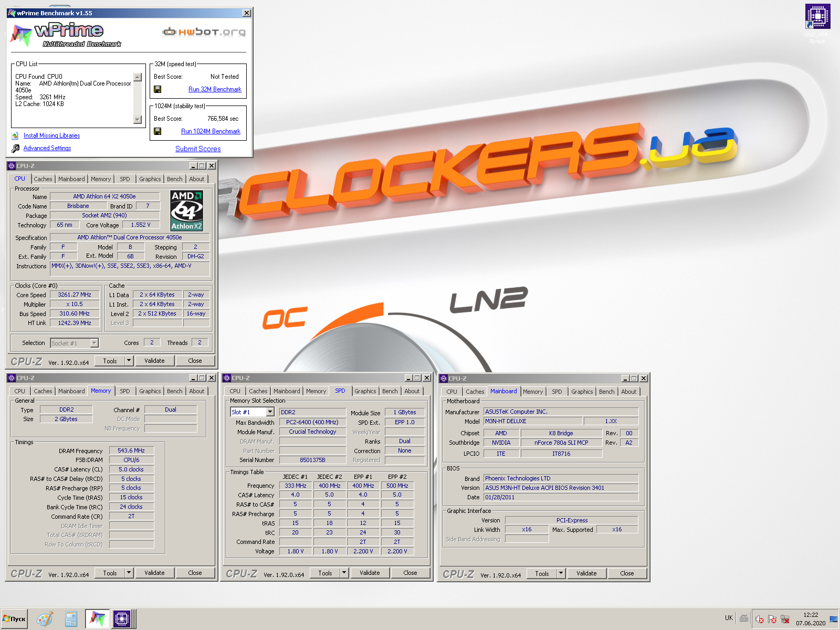The height and width of the screenshot is (630, 840).
Task: Click the UK language indicator in the tray
Action: pyautogui.click(x=729, y=618)
